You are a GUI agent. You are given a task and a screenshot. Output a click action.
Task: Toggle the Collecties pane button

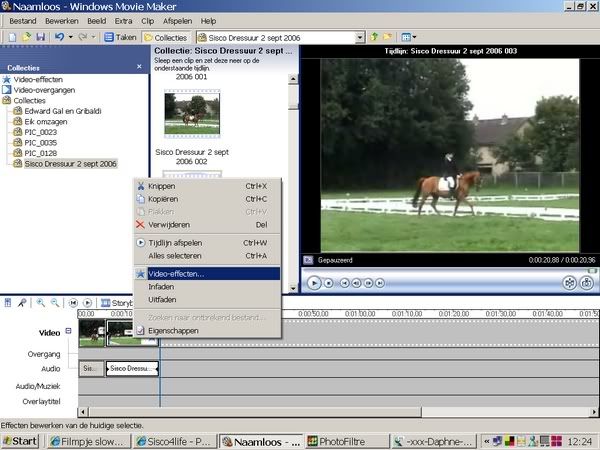(x=165, y=37)
